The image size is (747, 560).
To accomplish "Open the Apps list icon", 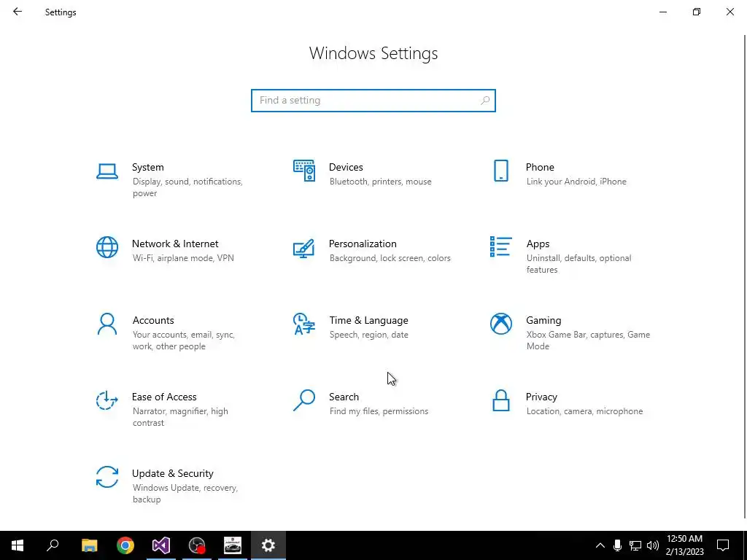I will pyautogui.click(x=500, y=246).
